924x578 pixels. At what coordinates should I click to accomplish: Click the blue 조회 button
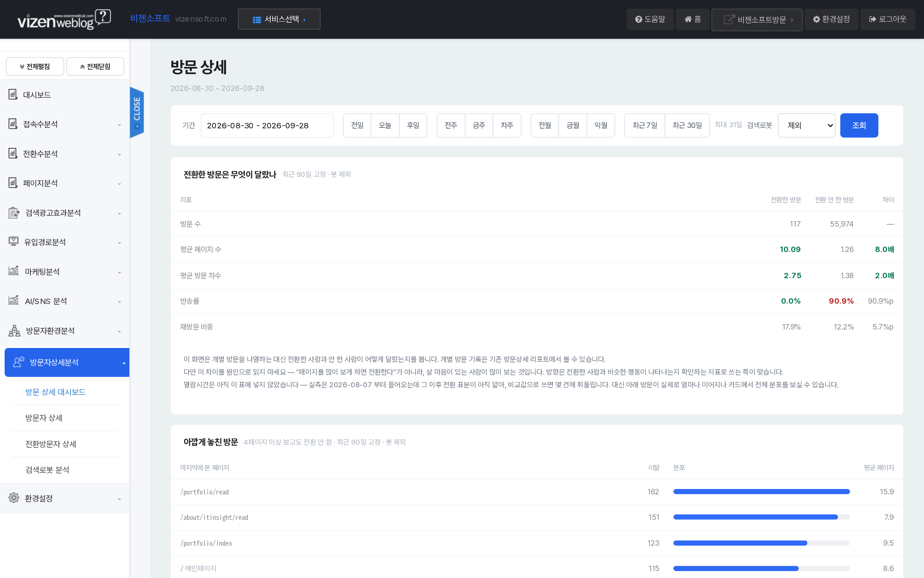coord(859,125)
